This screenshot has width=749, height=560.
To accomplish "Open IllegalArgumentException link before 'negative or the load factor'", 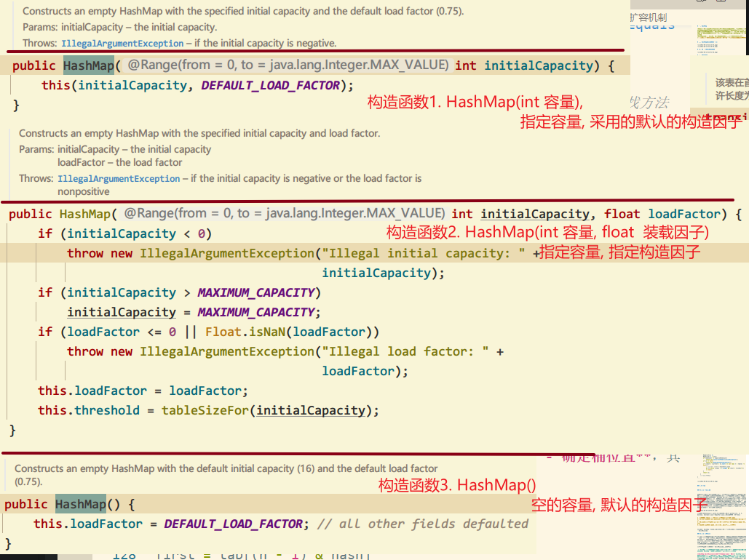I will [x=119, y=179].
